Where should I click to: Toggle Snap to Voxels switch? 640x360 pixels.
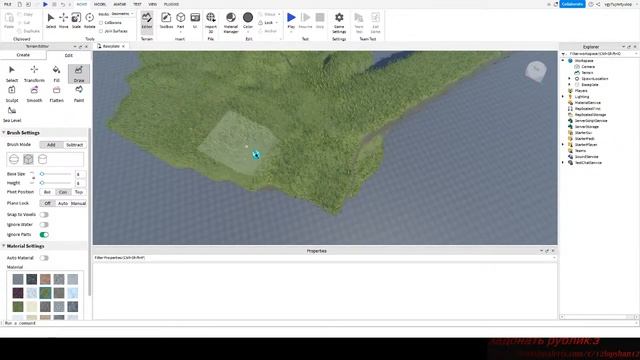pyautogui.click(x=44, y=215)
